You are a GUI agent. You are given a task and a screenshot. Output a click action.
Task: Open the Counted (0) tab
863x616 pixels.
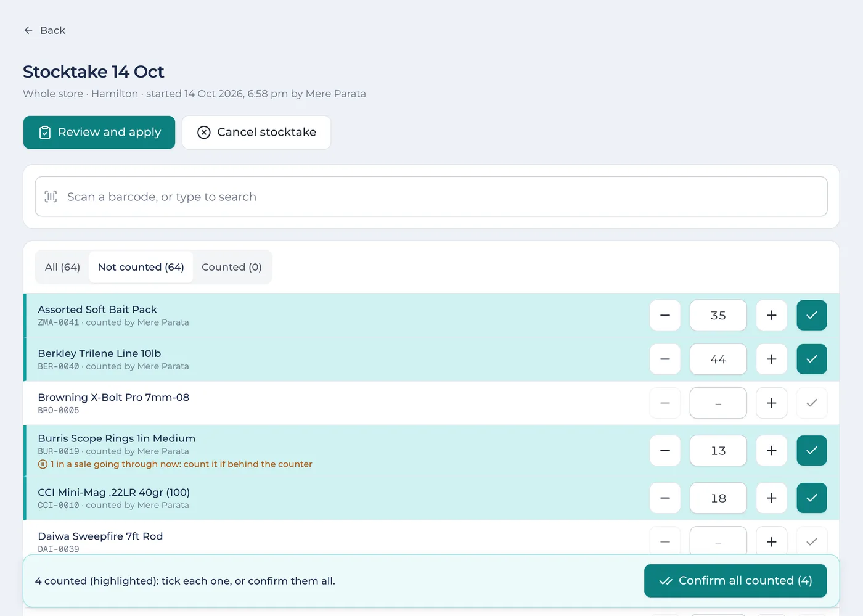pos(232,267)
